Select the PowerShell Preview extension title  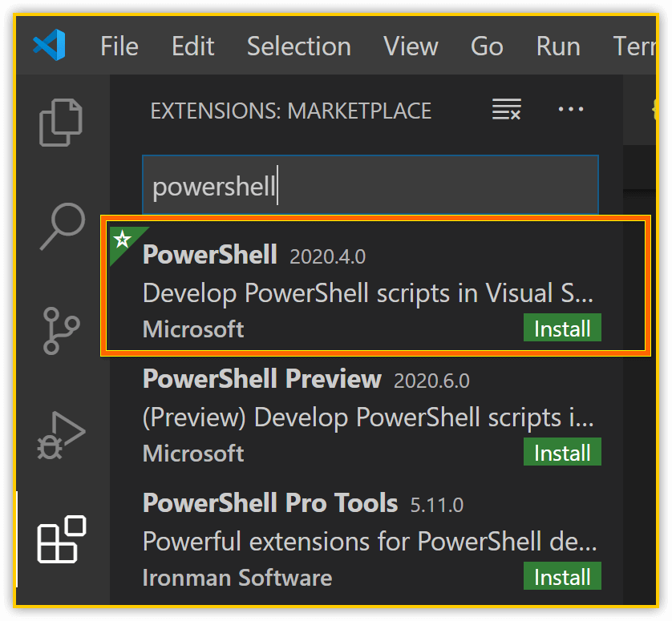pos(262,378)
